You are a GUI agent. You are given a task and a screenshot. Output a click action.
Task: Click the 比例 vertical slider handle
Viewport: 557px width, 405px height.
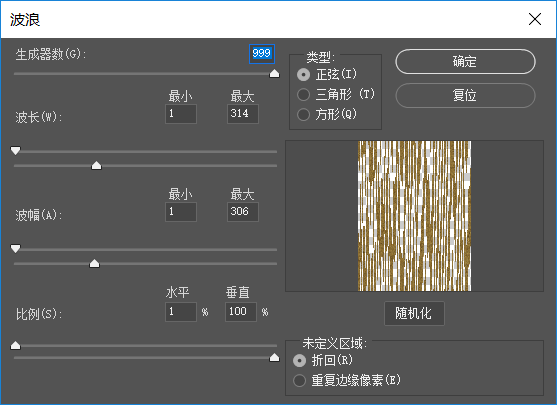click(275, 357)
